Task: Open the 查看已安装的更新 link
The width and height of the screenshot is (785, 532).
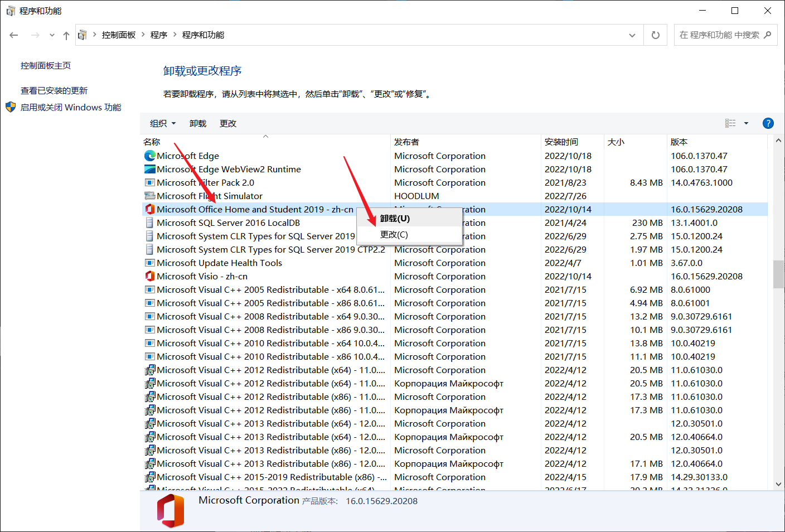Action: click(x=54, y=90)
